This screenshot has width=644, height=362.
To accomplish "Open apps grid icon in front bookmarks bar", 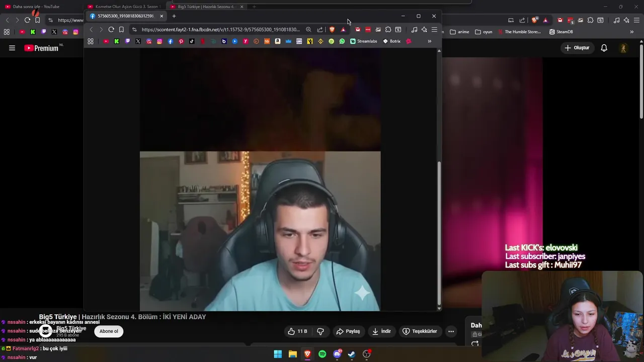I will tap(91, 41).
